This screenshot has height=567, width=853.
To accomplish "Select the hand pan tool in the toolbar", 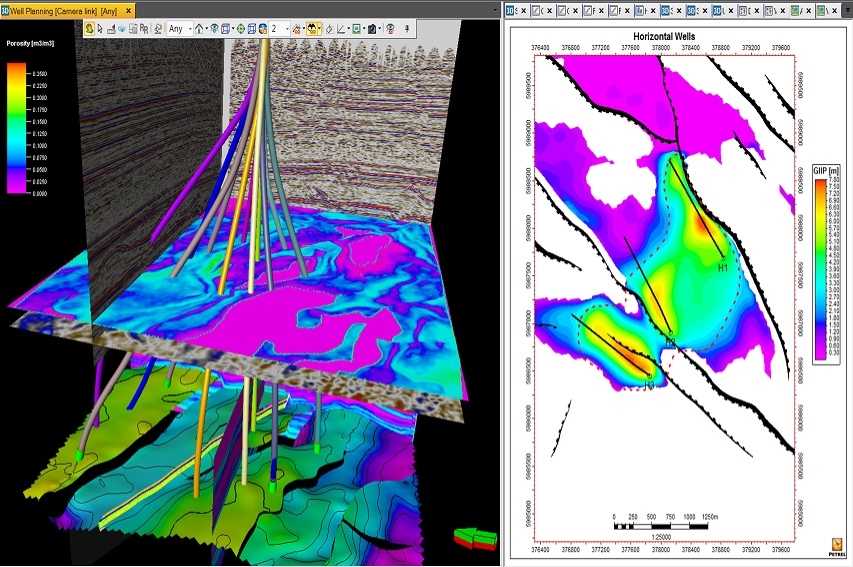I will coord(90,28).
